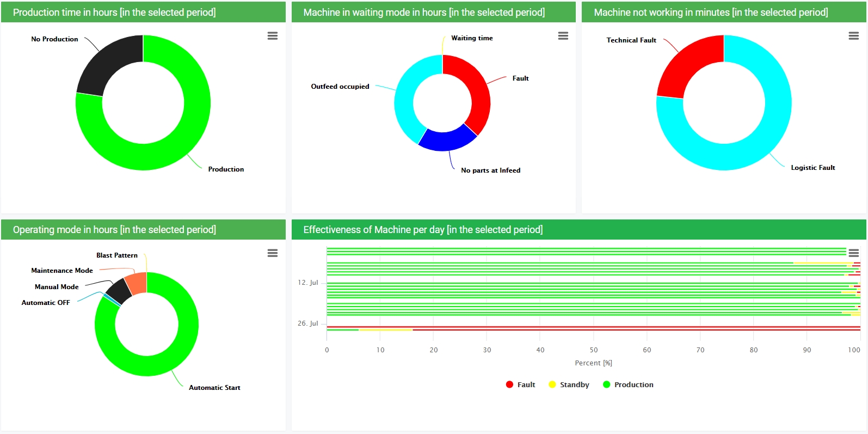Open the export menu on Machine not working chart

tap(853, 35)
